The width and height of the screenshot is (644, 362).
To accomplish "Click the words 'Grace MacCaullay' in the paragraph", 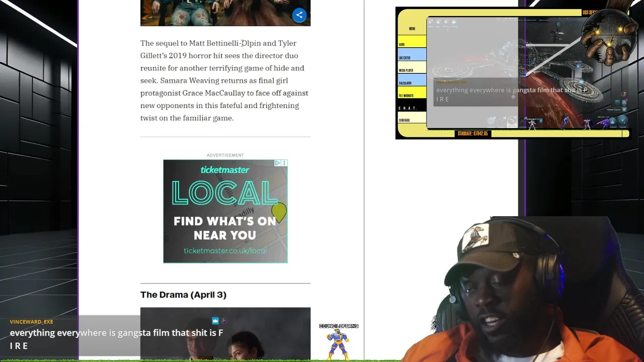I will 213,93.
